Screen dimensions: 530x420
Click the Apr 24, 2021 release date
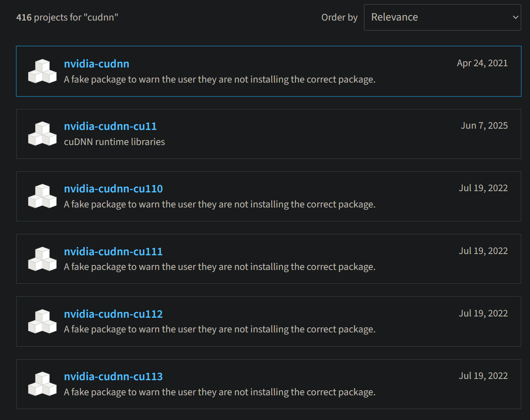point(482,63)
